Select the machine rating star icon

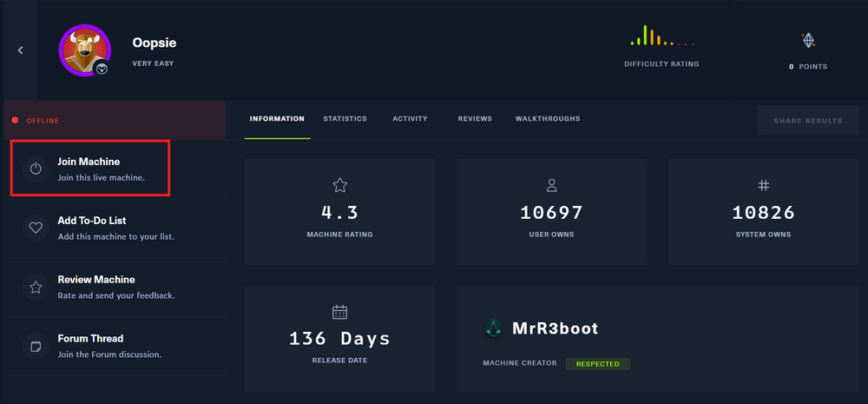click(x=339, y=185)
